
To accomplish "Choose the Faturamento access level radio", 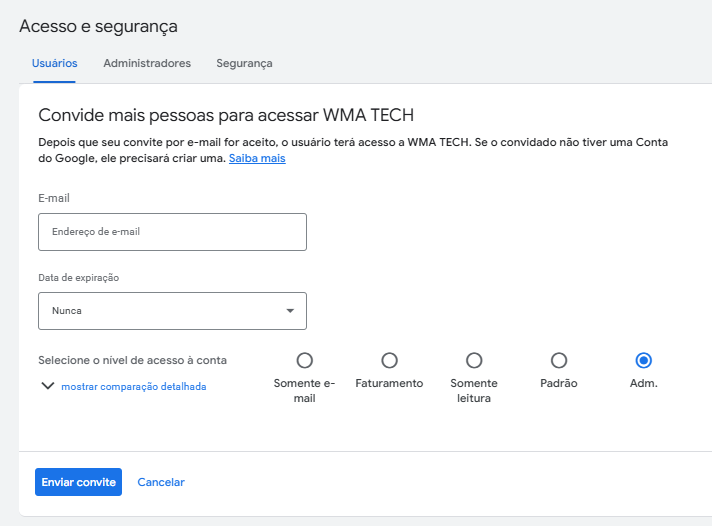I will point(389,361).
